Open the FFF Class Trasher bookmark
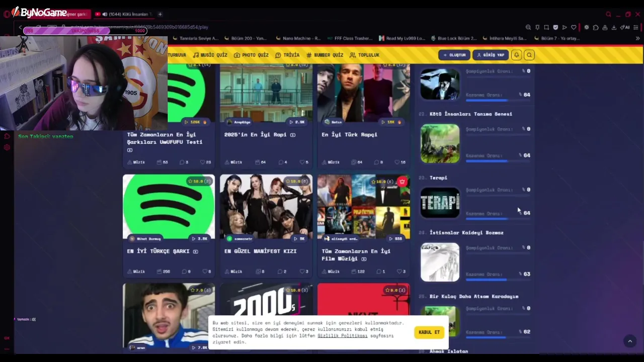The width and height of the screenshot is (644, 362). tap(350, 38)
